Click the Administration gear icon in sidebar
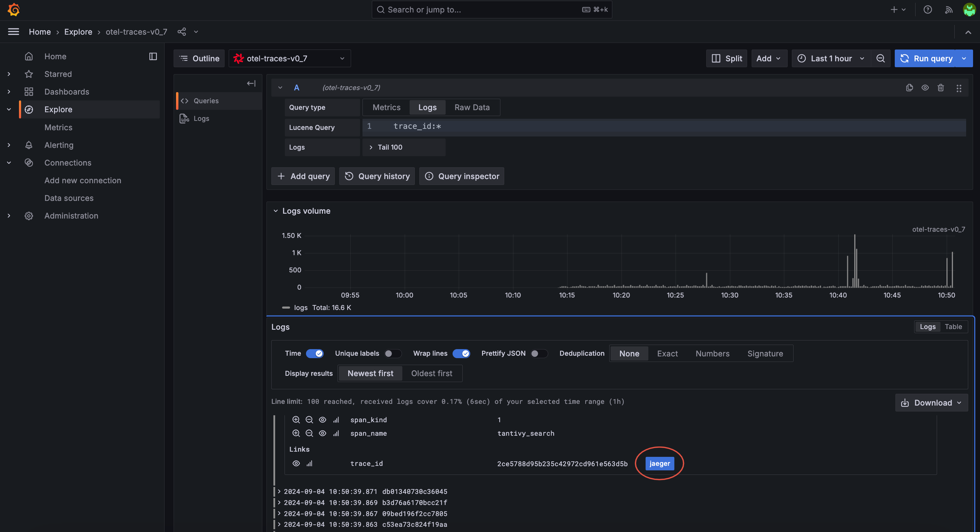Screen dimensions: 980x532 coord(29,216)
